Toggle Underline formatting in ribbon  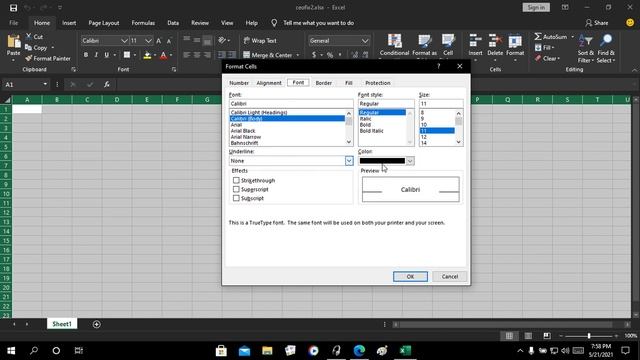(107, 55)
